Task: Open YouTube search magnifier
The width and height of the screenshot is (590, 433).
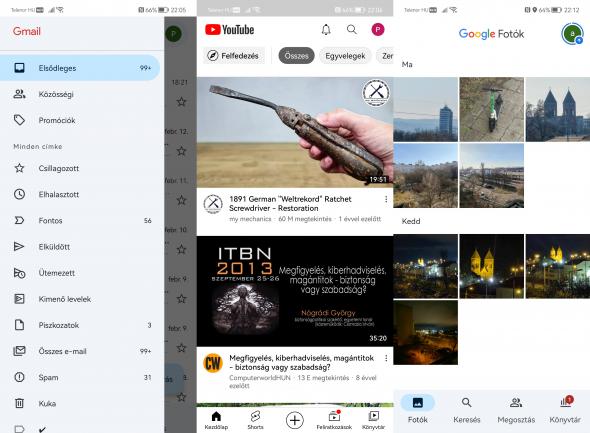Action: 352,29
